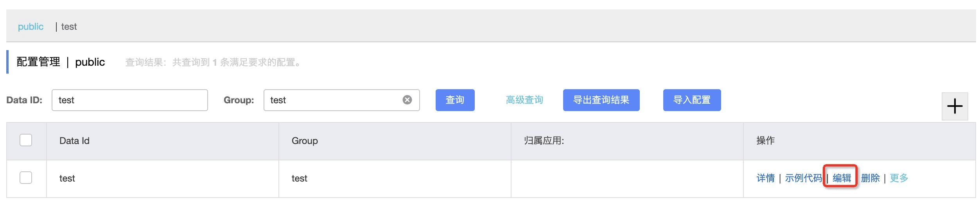Tick the select-all checkbox in table header
980x205 pixels.
coord(26,140)
